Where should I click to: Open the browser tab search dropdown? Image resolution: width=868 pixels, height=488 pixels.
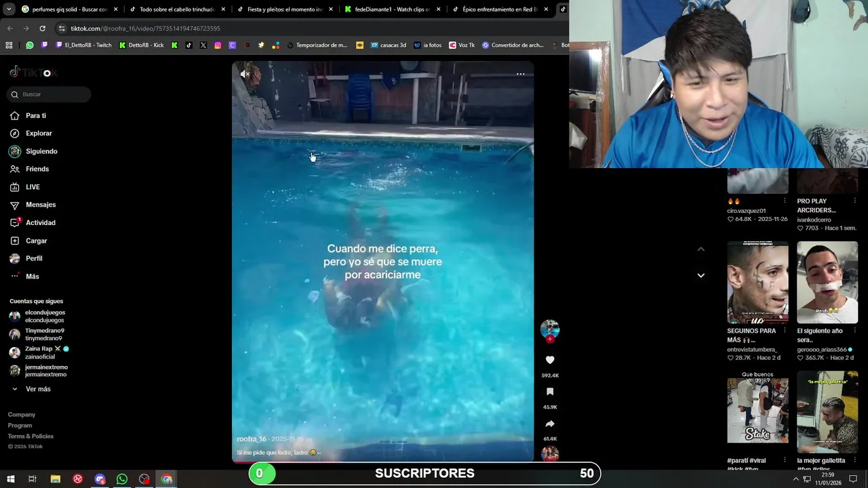click(9, 9)
